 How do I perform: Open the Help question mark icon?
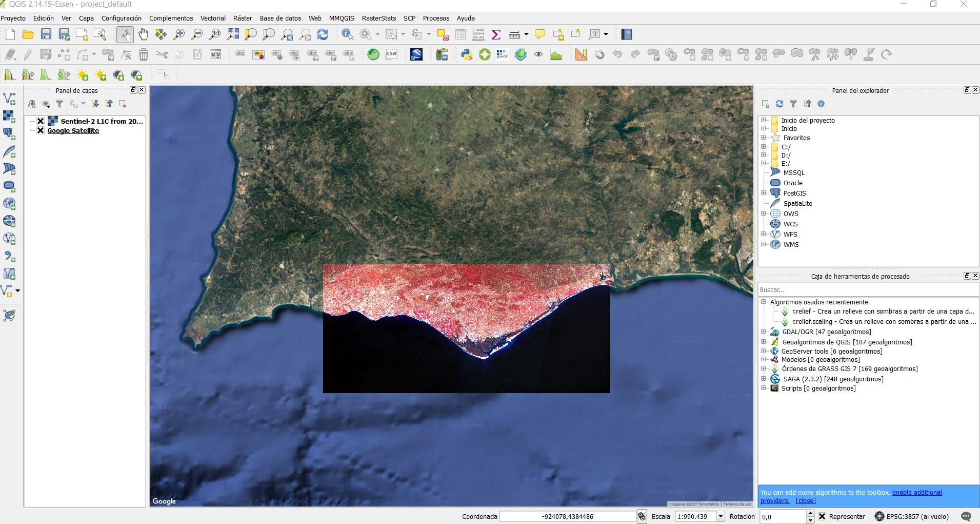[x=627, y=34]
